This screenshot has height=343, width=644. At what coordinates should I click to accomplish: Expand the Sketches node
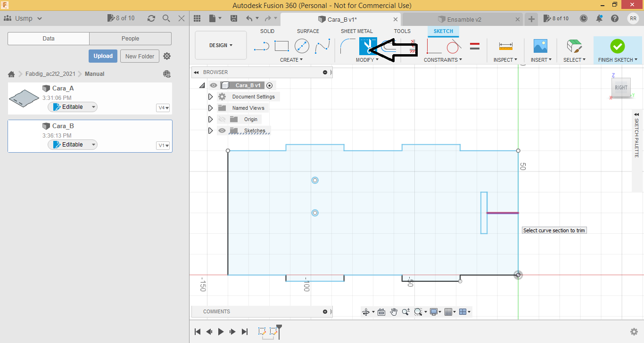pyautogui.click(x=211, y=131)
